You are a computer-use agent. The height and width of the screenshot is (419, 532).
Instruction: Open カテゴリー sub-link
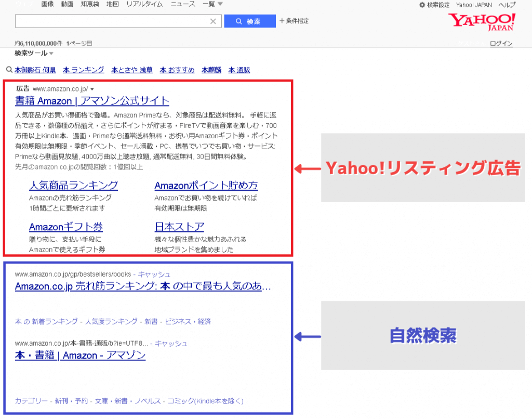[31, 401]
